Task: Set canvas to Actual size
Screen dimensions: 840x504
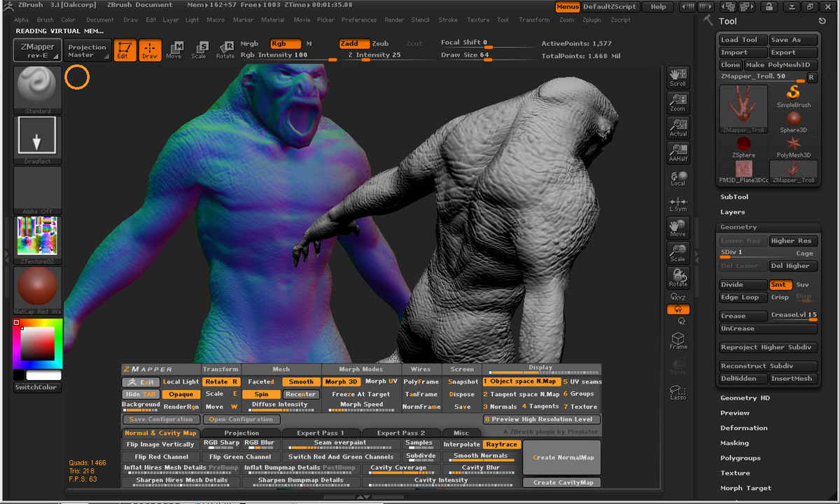Action: [678, 127]
